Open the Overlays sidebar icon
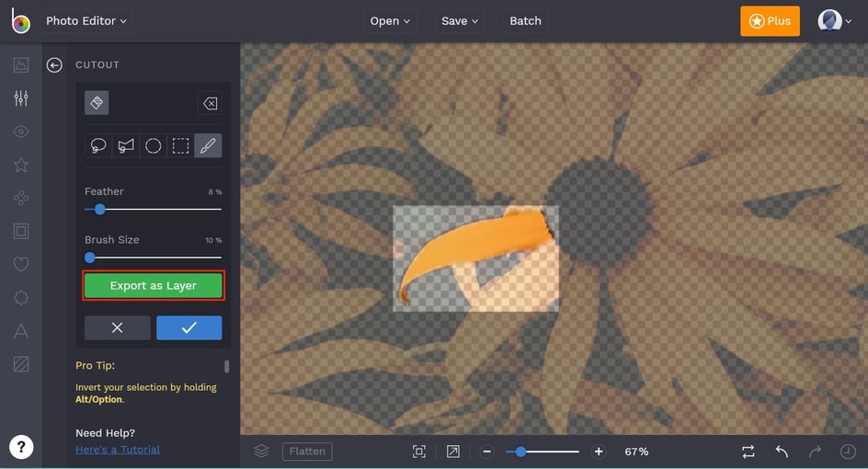Image resolution: width=868 pixels, height=469 pixels. click(x=21, y=297)
